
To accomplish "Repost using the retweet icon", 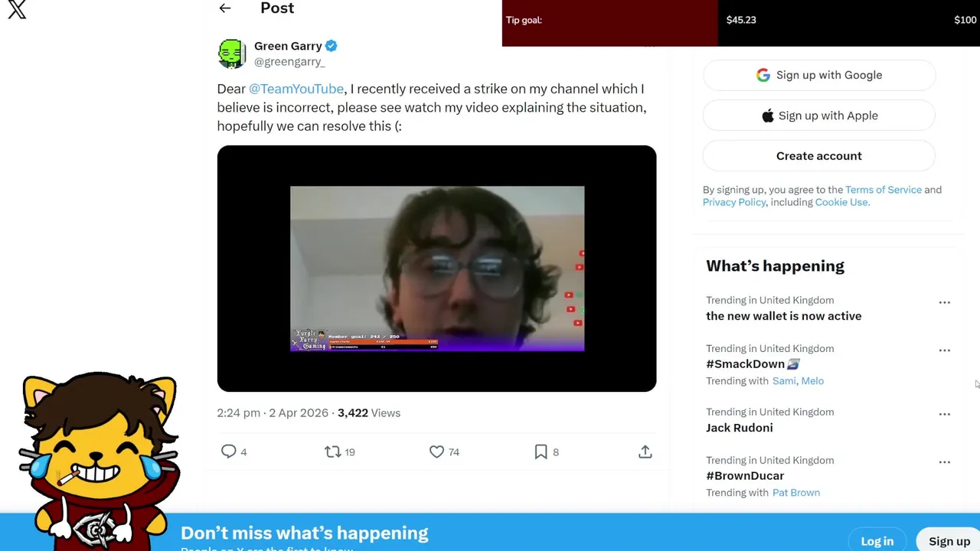I will tap(332, 452).
